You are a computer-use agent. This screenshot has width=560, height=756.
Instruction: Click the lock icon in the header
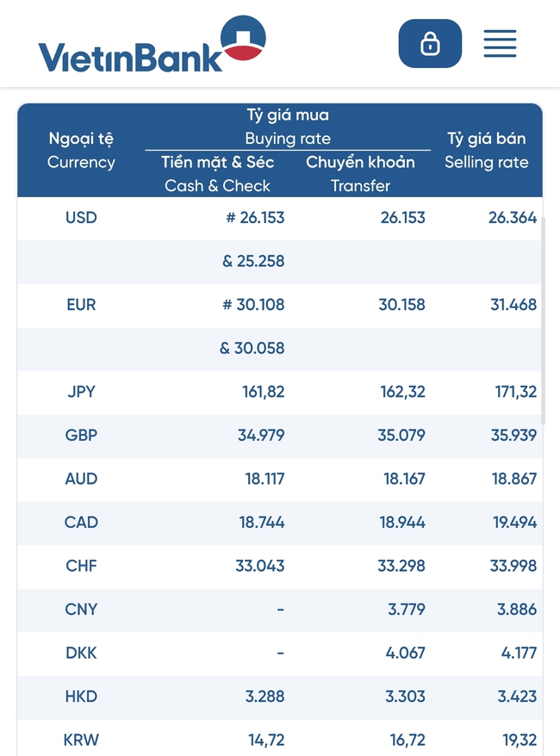(x=430, y=43)
